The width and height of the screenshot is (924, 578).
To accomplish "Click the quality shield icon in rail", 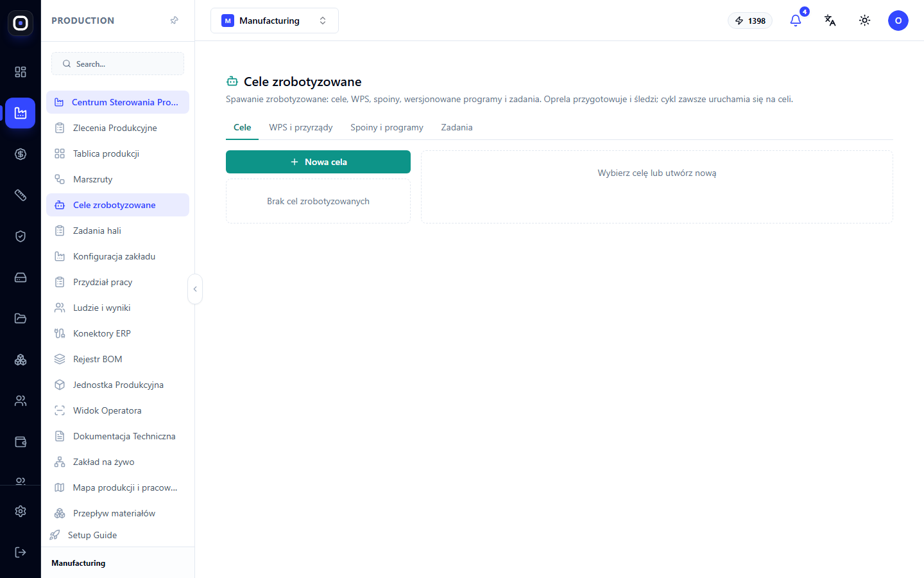I will [21, 236].
